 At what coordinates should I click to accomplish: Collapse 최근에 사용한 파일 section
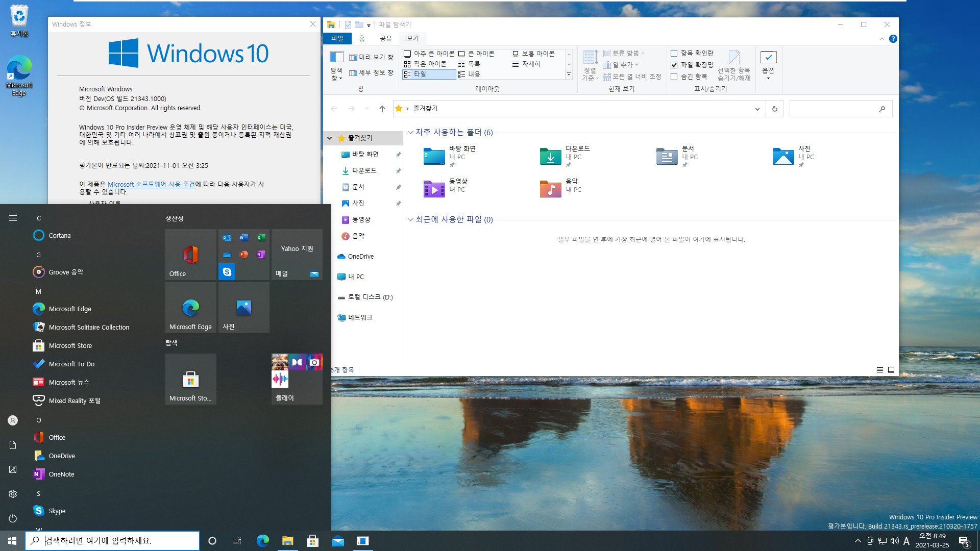point(410,220)
